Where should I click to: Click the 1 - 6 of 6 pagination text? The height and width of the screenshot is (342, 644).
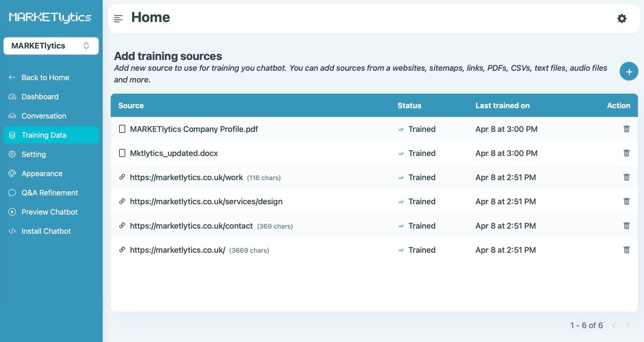click(587, 325)
